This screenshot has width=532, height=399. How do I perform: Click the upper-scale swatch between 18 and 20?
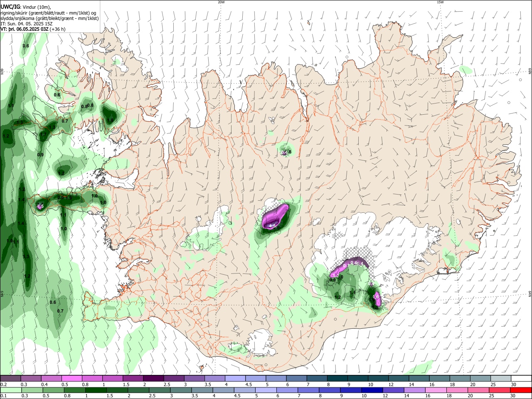coord(459,379)
